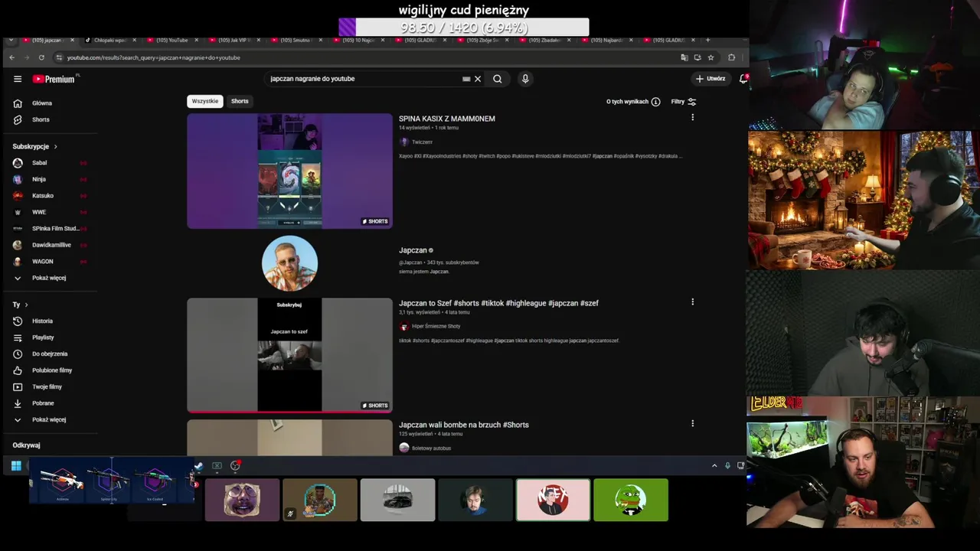Image resolution: width=980 pixels, height=551 pixels.
Task: Go to the YouTube Premium home logo
Action: point(55,79)
